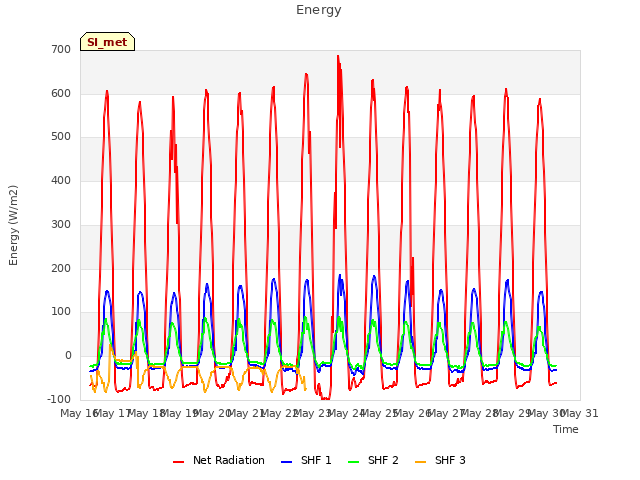Click the 500 y-axis tick label

tap(61, 137)
